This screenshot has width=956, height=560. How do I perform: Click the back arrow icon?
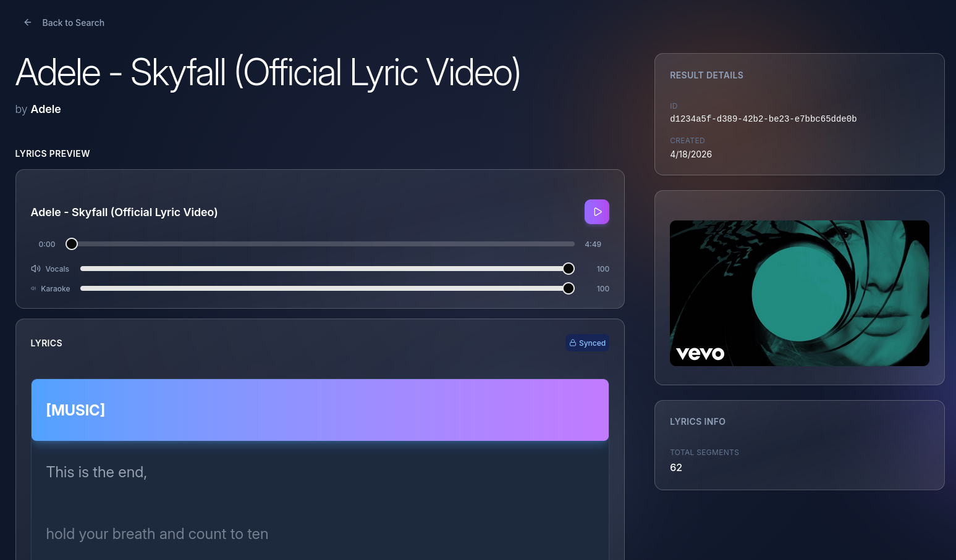tap(28, 22)
